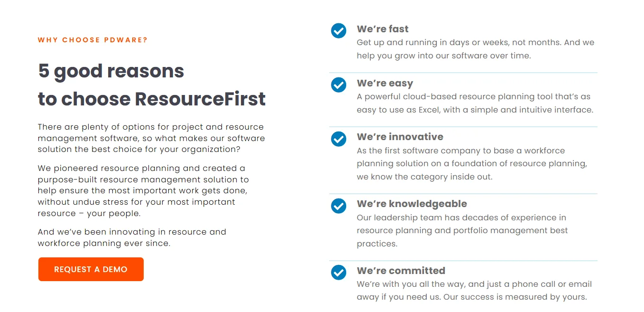Click the checkmark icon beside "We're knowledgeable"
This screenshot has width=644, height=312.
click(x=338, y=206)
